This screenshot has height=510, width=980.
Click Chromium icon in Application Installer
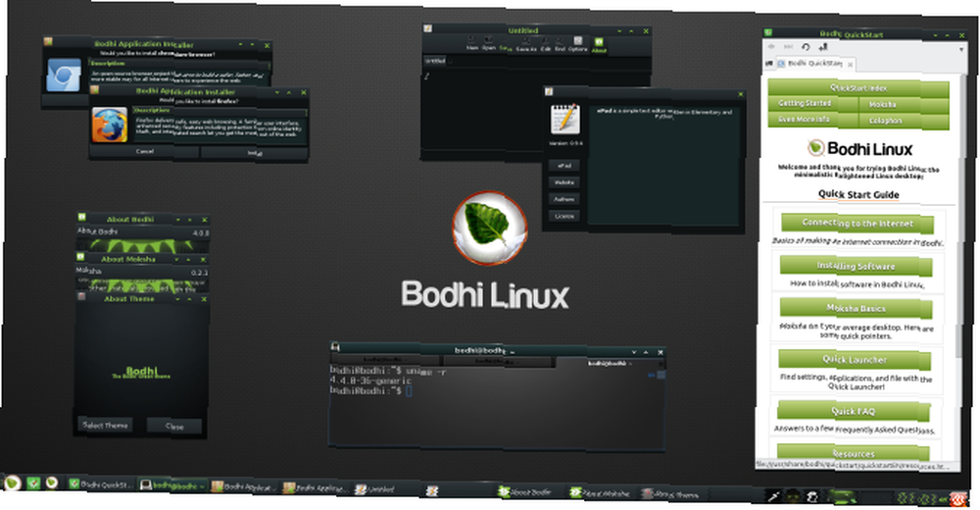(x=64, y=76)
